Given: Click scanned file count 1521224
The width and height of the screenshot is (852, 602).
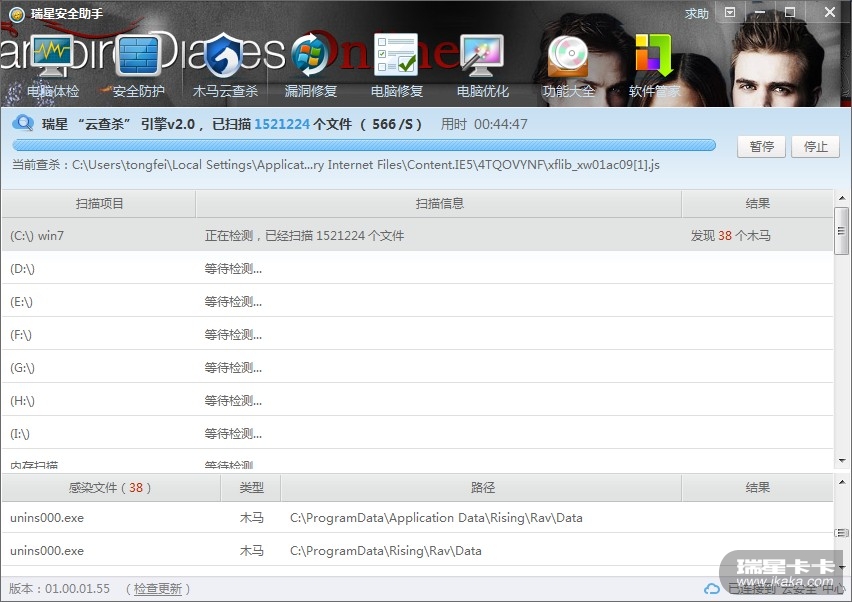Looking at the screenshot, I should click(x=281, y=124).
